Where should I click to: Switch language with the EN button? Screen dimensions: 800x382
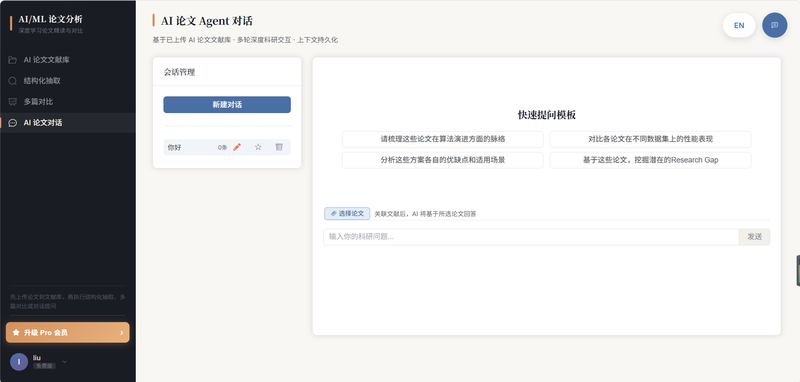[x=739, y=26]
